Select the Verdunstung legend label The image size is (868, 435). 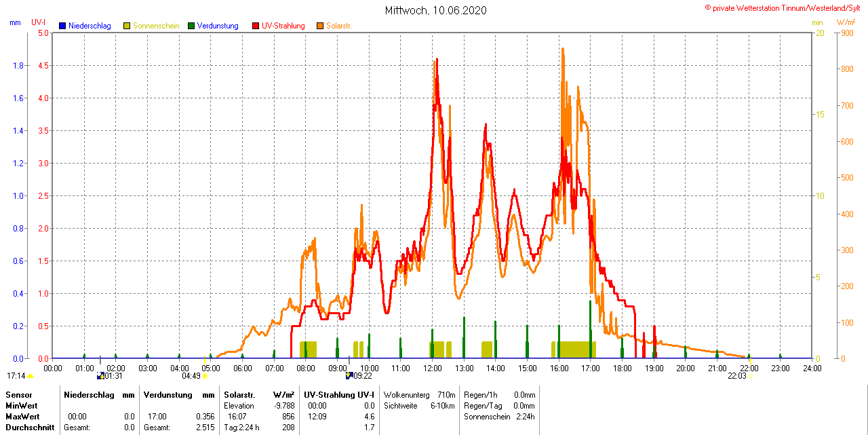(218, 26)
